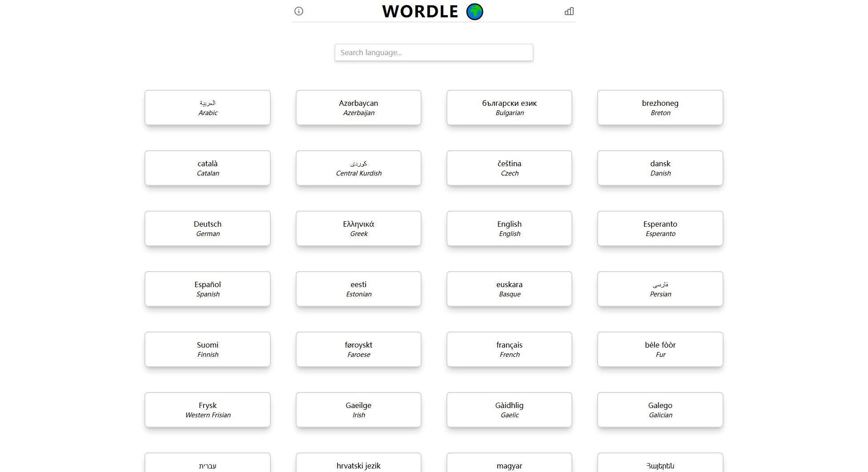This screenshot has width=868, height=472.
Task: Click the WORDLE globe logo
Action: coord(474,12)
